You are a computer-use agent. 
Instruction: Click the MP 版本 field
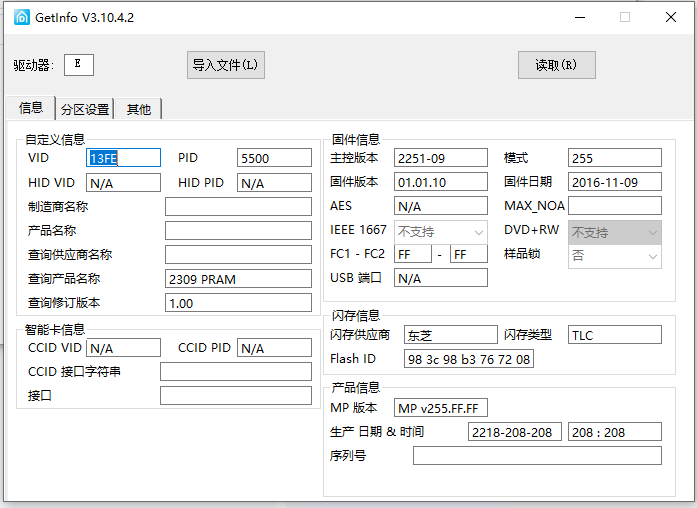[x=441, y=408]
